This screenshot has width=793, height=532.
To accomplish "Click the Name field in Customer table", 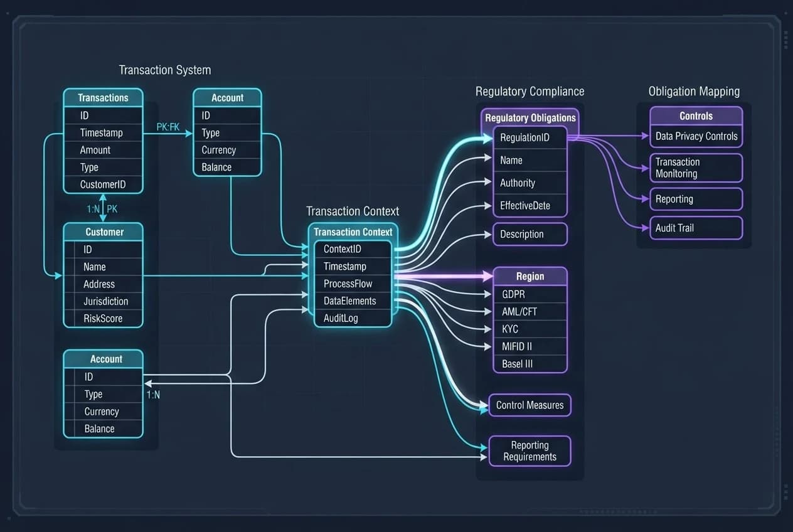I will point(104,267).
